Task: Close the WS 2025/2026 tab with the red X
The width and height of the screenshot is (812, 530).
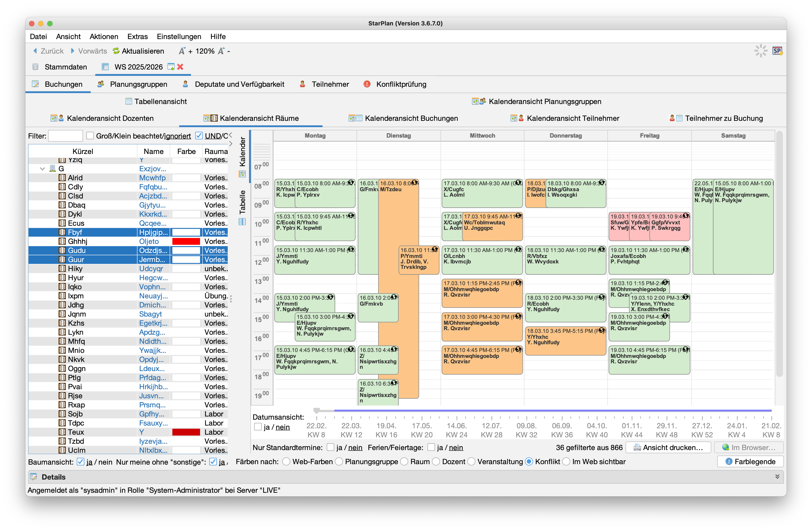Action: [x=180, y=67]
